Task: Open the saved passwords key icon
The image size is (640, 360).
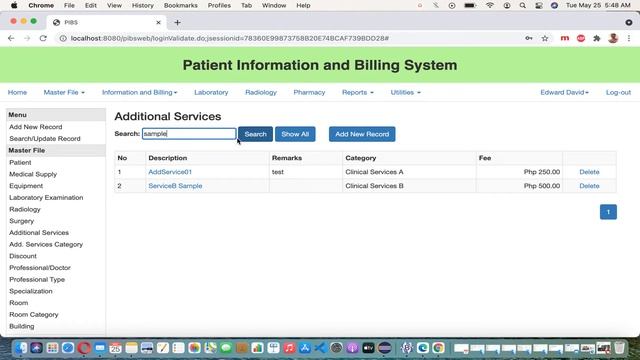Action: tap(529, 38)
